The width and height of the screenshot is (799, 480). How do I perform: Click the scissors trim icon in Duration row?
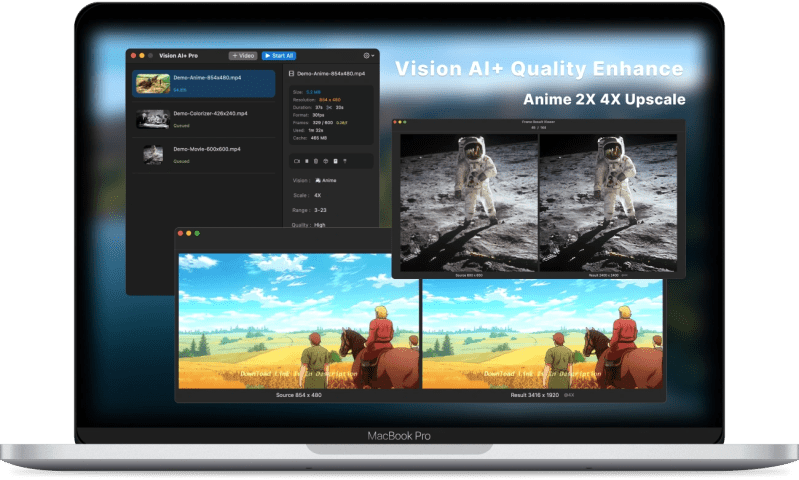pyautogui.click(x=329, y=108)
